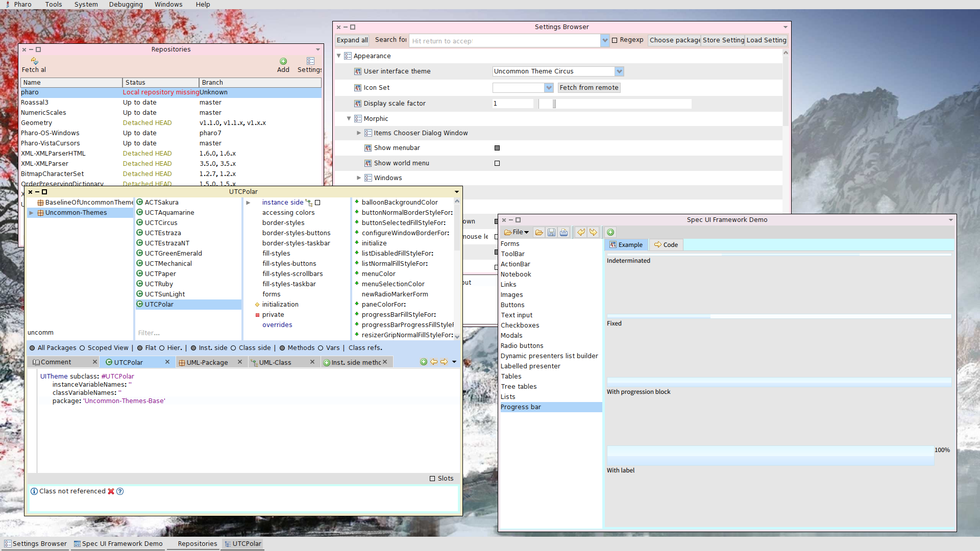This screenshot has height=551, width=980.
Task: Switch to the Code tab
Action: [666, 245]
